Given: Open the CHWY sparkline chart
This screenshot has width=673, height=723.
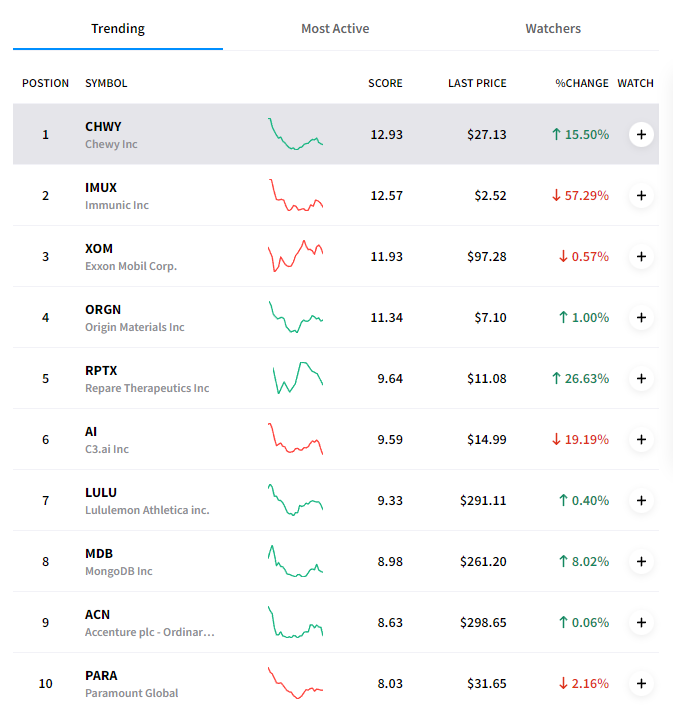Looking at the screenshot, I should tap(295, 134).
